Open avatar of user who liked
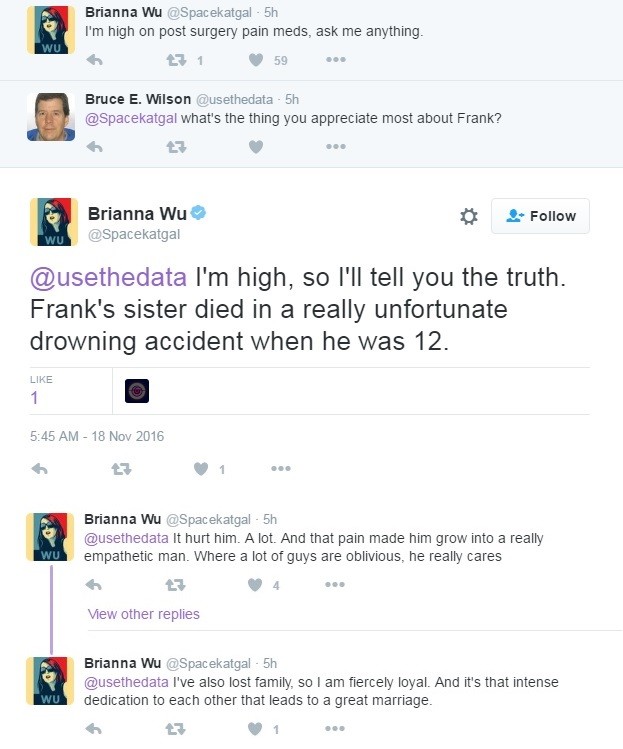Screen dimensions: 623x749 [x=137, y=391]
